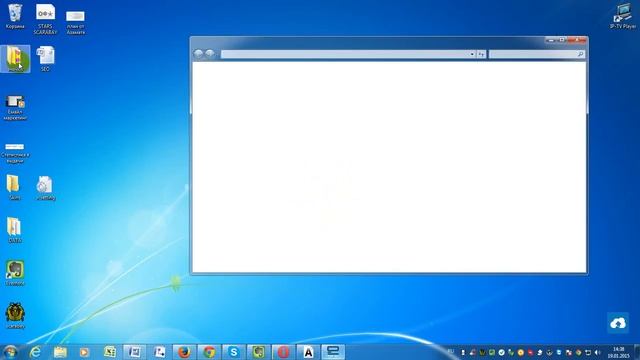This screenshot has width=640, height=360.
Task: Click the refresh button beside the address bar
Action: tap(482, 54)
